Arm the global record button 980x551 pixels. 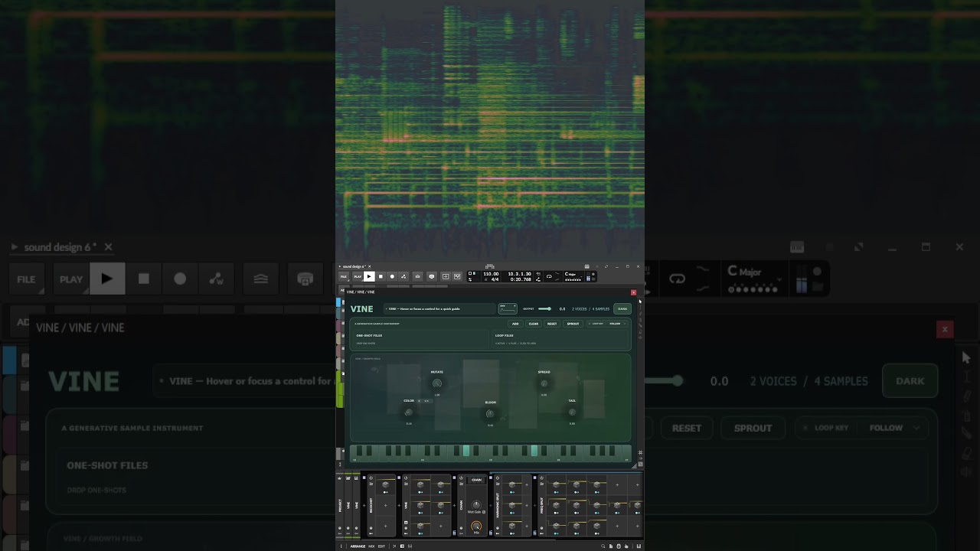(x=392, y=276)
